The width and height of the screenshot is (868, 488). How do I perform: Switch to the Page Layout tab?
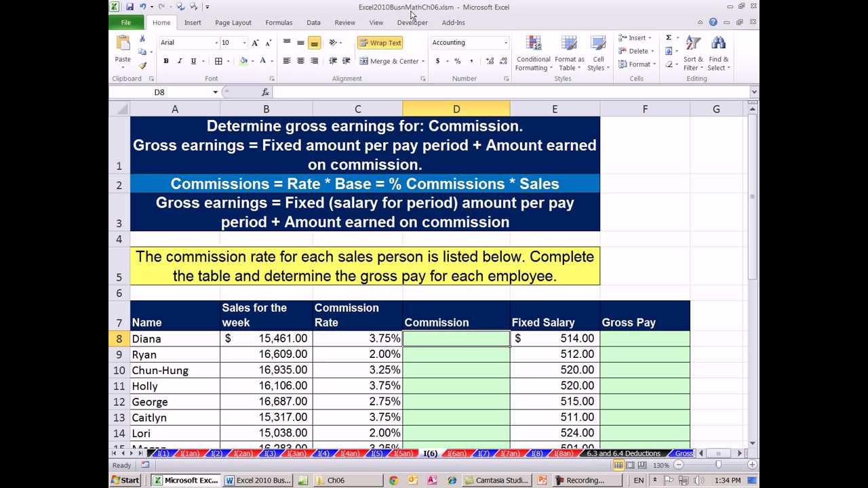tap(233, 22)
